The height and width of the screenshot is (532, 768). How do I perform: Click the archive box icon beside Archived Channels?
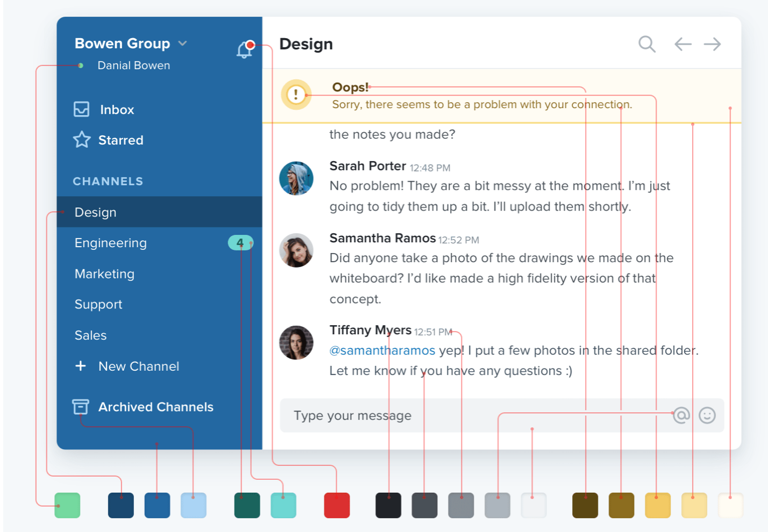point(81,407)
